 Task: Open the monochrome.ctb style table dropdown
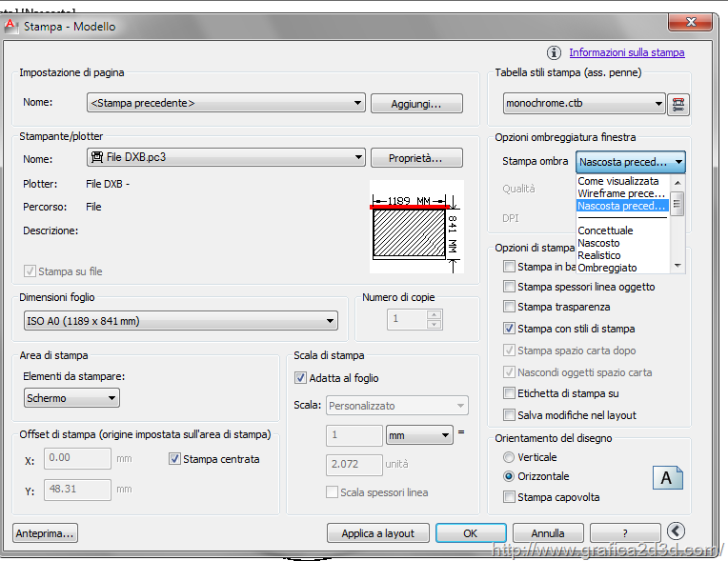click(x=584, y=104)
